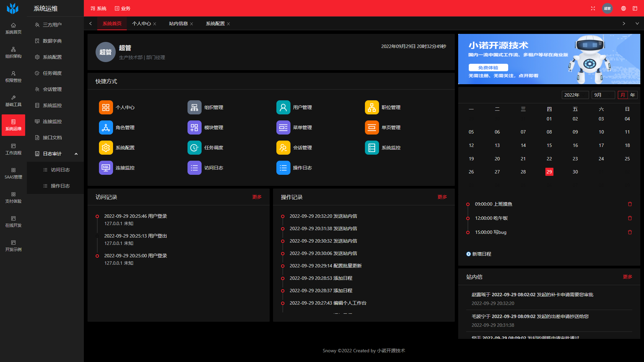The width and height of the screenshot is (644, 362).
Task: Open the 任务调度 shortcut clock icon
Action: tap(194, 148)
